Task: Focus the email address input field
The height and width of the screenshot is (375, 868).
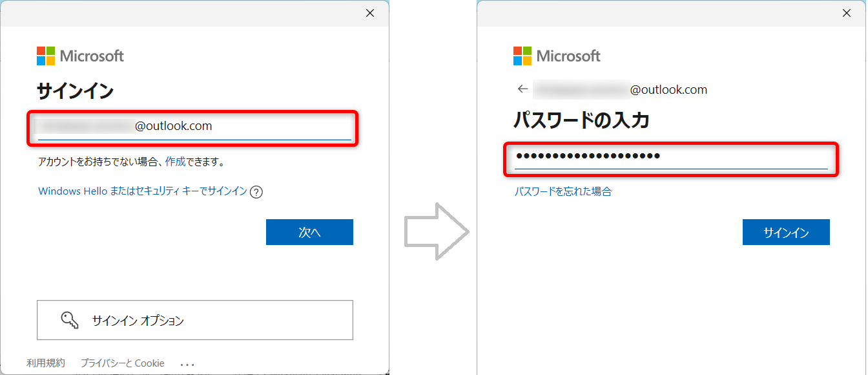Action: (x=194, y=126)
